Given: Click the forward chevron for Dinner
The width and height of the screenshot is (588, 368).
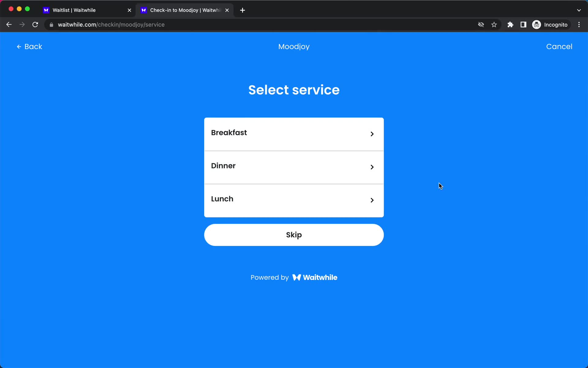Looking at the screenshot, I should pos(372,166).
